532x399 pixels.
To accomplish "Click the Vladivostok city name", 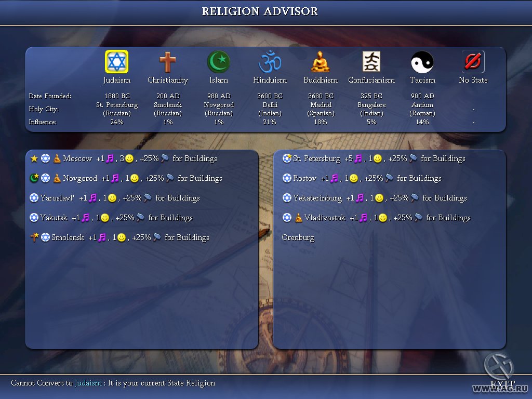I will click(x=325, y=218).
